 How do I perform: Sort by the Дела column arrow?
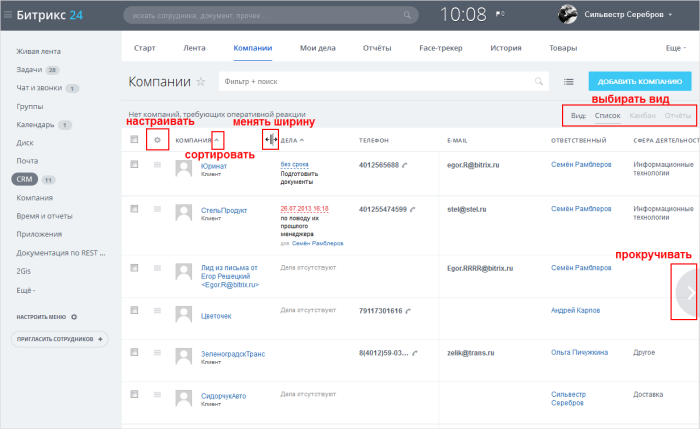[x=302, y=140]
